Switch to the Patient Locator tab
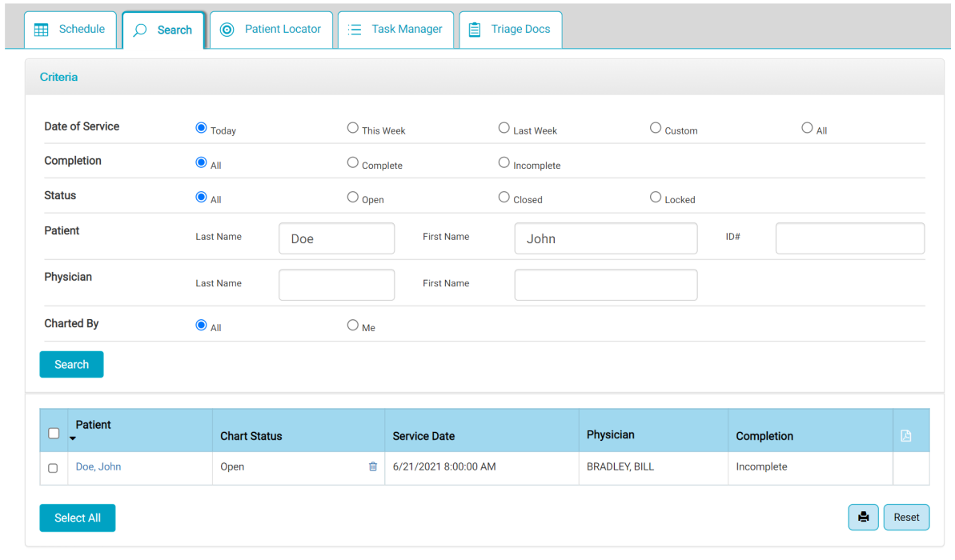The width and height of the screenshot is (955, 560). click(x=271, y=30)
